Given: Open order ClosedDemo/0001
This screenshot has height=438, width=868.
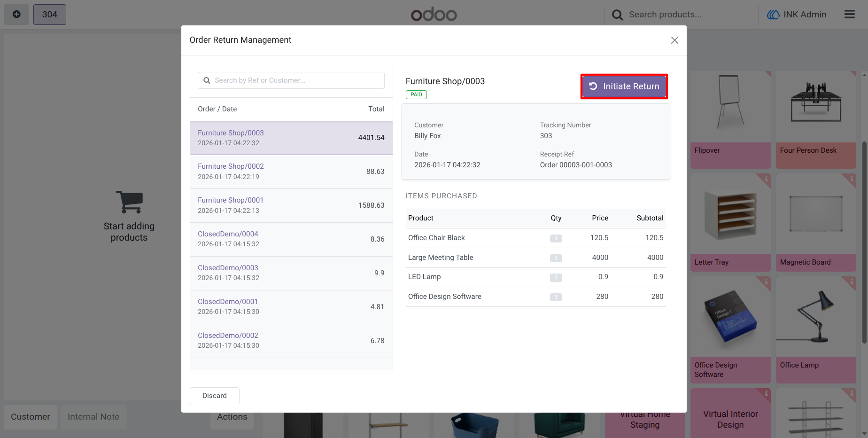Looking at the screenshot, I should point(291,307).
